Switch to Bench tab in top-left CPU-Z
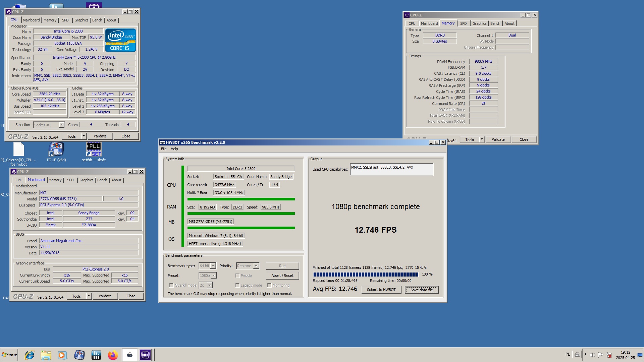 (x=97, y=20)
